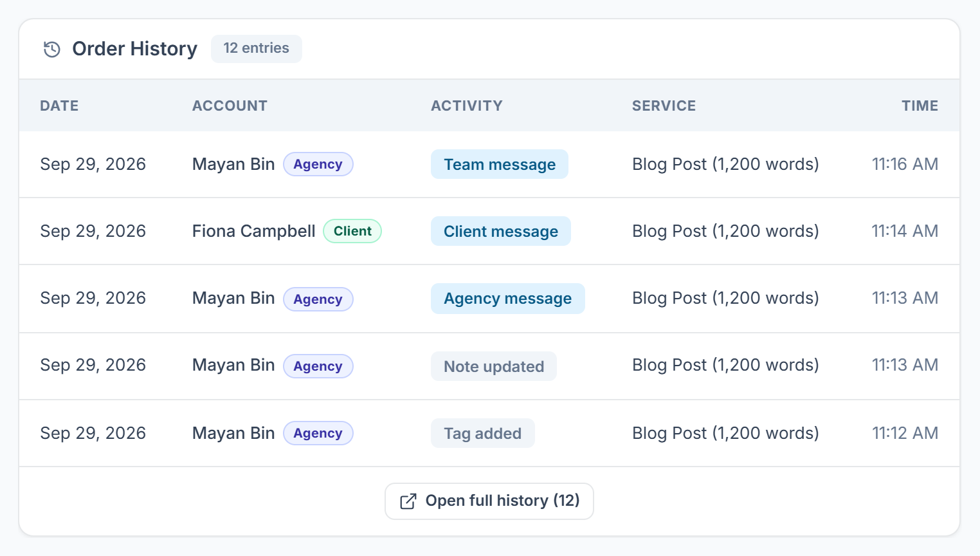Viewport: 980px width, 556px height.
Task: Select Mayan Bin in the Note updated row
Action: 233,366
